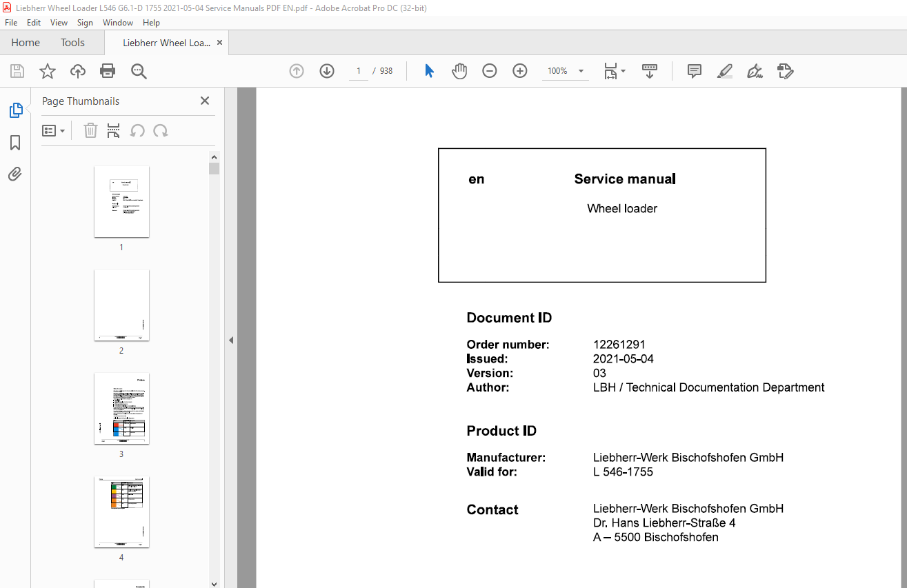The height and width of the screenshot is (588, 907).
Task: Select the highlight text tool
Action: pyautogui.click(x=725, y=71)
